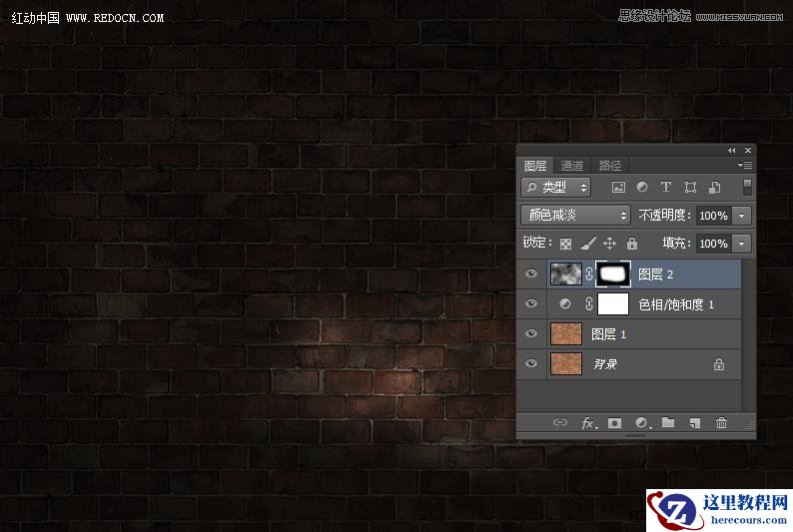Open the fx layer style menu
The image size is (793, 532).
(x=588, y=423)
